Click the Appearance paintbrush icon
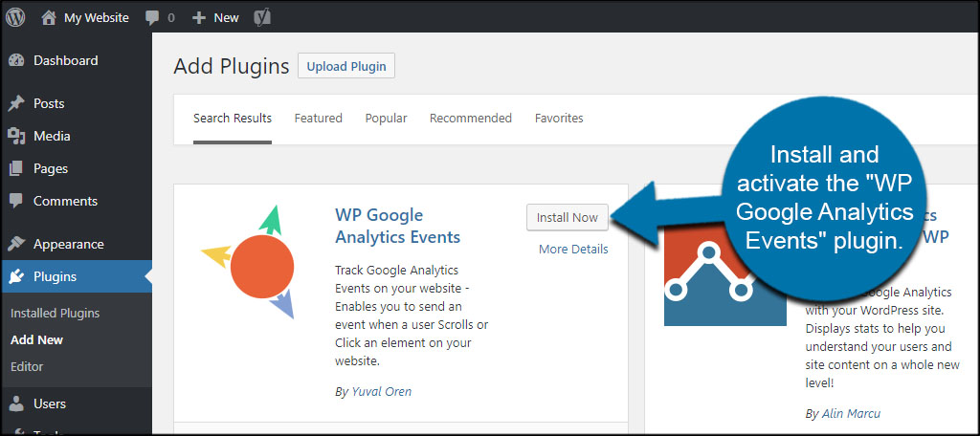980x436 pixels. [x=16, y=244]
